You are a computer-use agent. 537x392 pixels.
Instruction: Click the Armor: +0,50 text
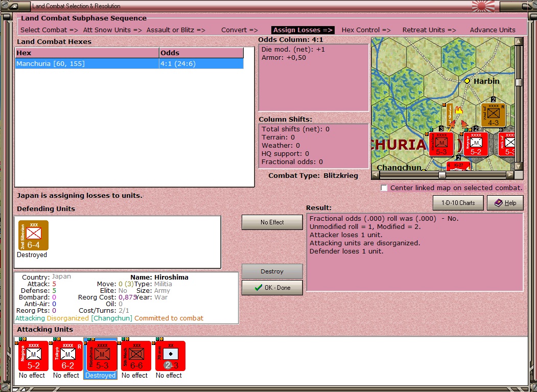(284, 58)
